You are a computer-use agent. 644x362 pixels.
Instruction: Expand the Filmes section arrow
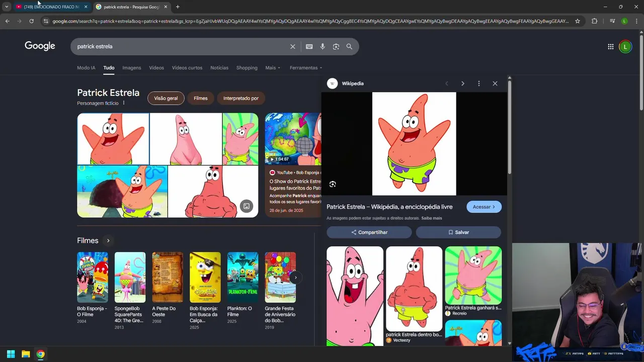point(108,241)
